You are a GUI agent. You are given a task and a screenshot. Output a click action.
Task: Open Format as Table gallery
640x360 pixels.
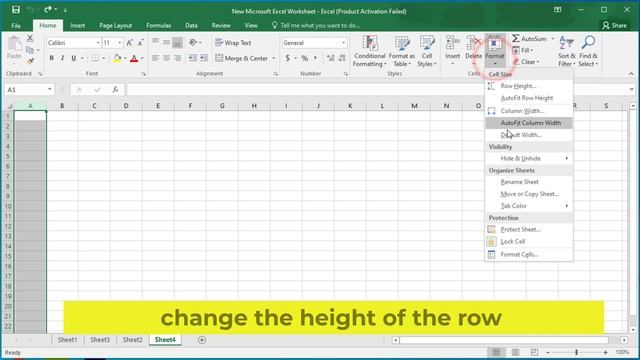[x=402, y=51]
